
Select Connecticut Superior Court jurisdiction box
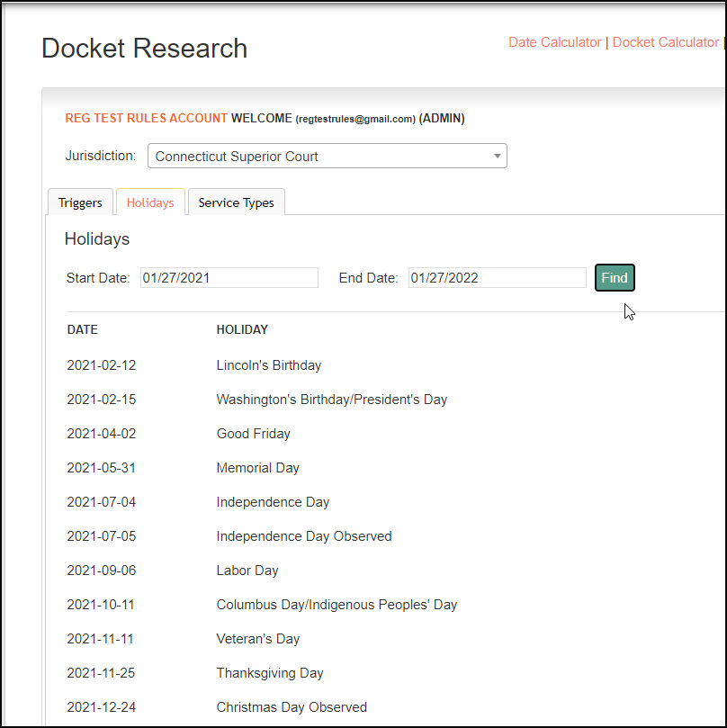pos(328,156)
